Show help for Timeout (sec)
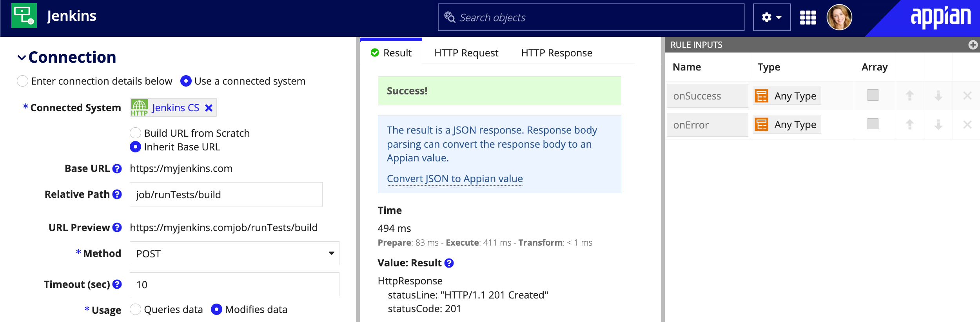 (x=117, y=284)
